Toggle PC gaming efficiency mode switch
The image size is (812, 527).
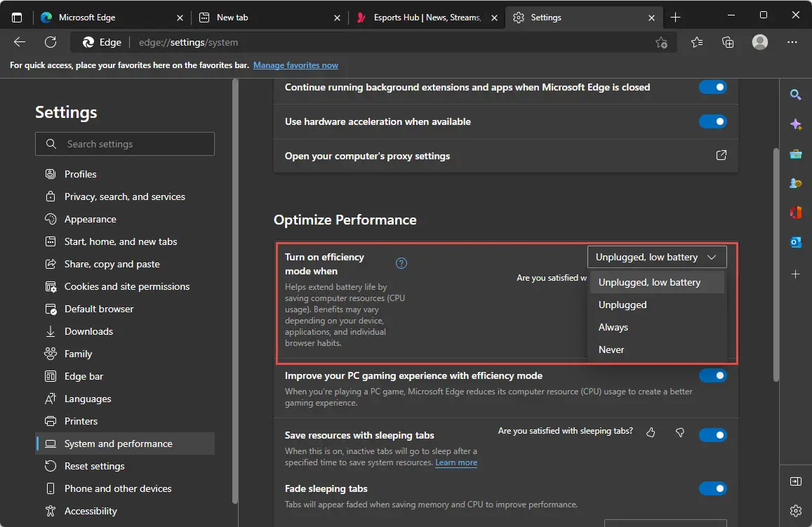(712, 376)
